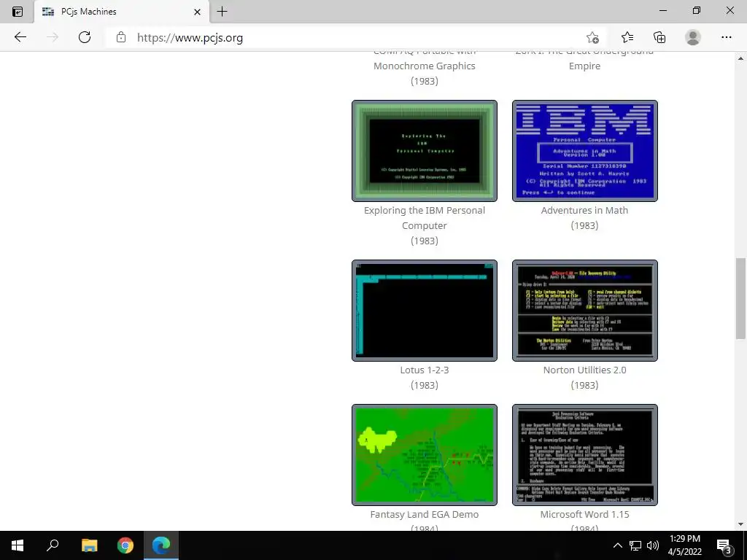Open the Windows Start menu
Screen dimensions: 747x560
pyautogui.click(x=18, y=545)
